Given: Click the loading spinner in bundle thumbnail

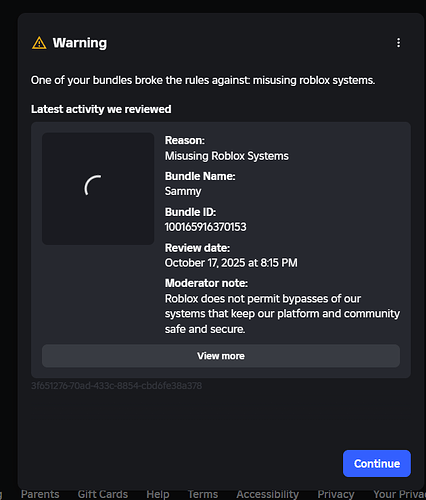Looking at the screenshot, I should pos(93,185).
